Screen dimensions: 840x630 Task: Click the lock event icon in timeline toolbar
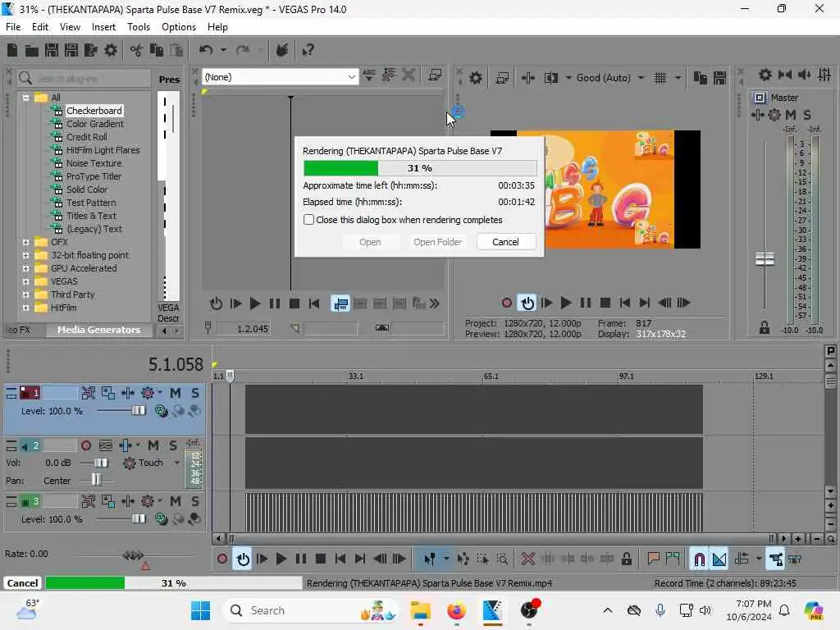tap(626, 559)
